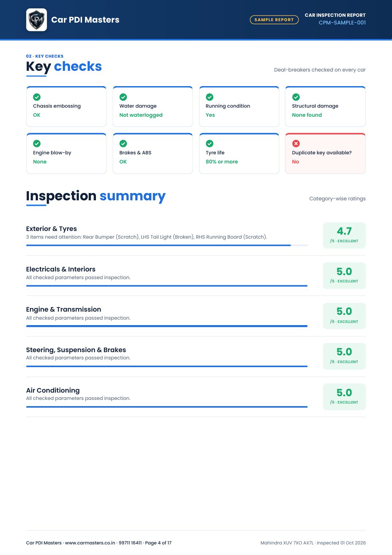Image resolution: width=392 pixels, height=555 pixels.
Task: Click the '3 items need attention' description
Action: click(147, 237)
